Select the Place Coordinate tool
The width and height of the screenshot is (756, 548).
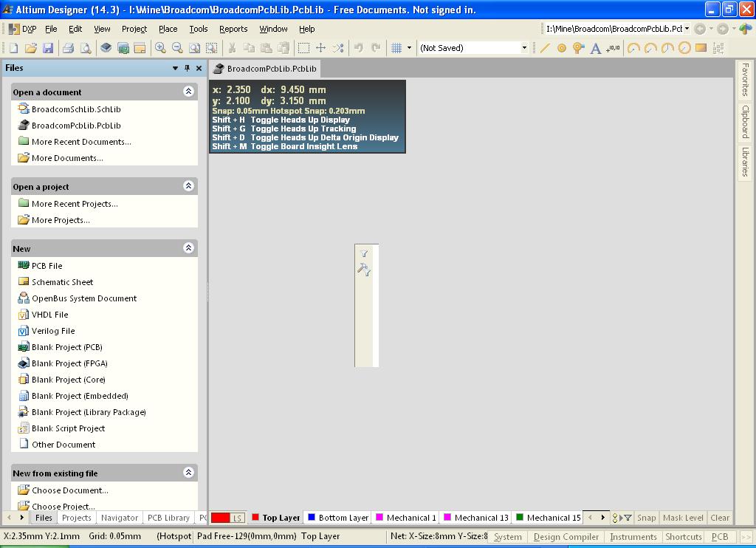click(613, 48)
